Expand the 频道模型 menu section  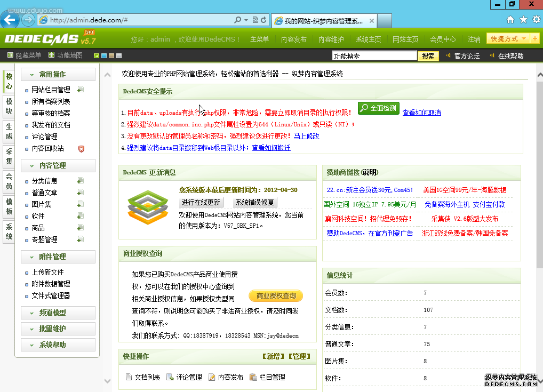(58, 313)
